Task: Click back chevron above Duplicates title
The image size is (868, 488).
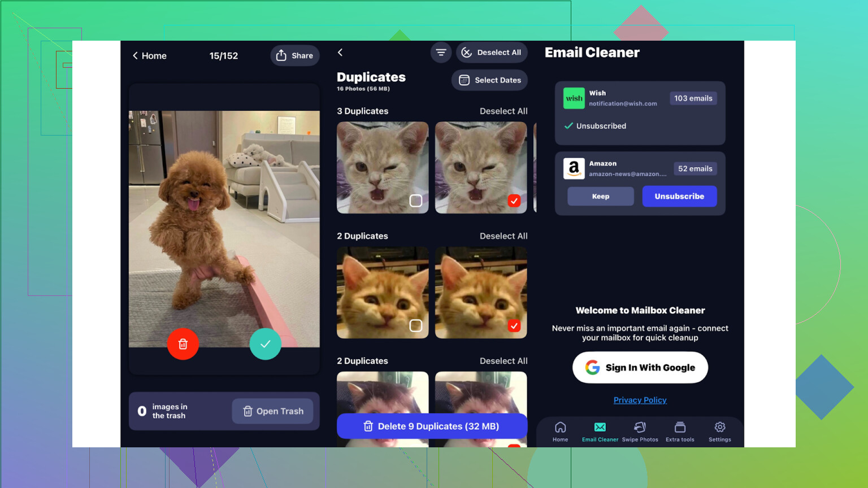Action: point(340,53)
